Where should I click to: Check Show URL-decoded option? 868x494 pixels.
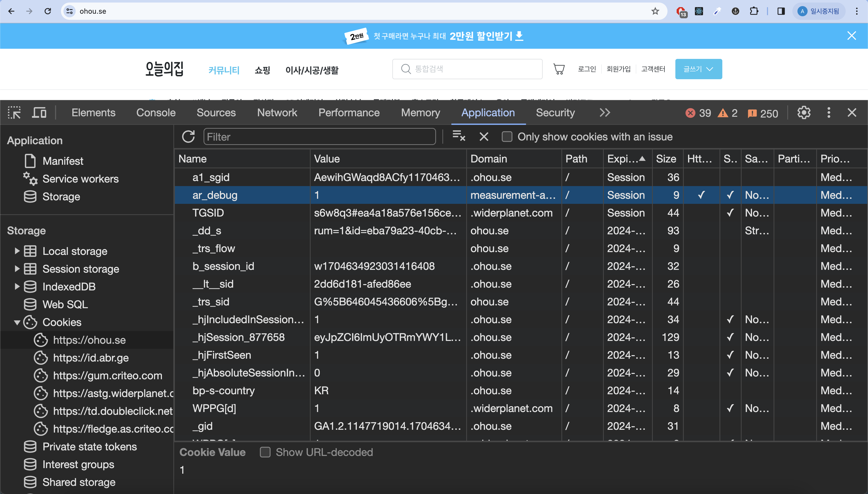coord(265,452)
